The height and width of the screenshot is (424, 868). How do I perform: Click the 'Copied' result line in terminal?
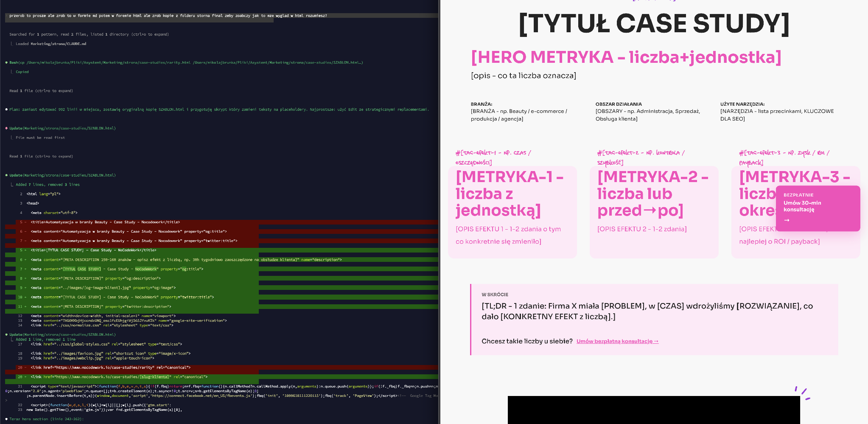coord(22,72)
